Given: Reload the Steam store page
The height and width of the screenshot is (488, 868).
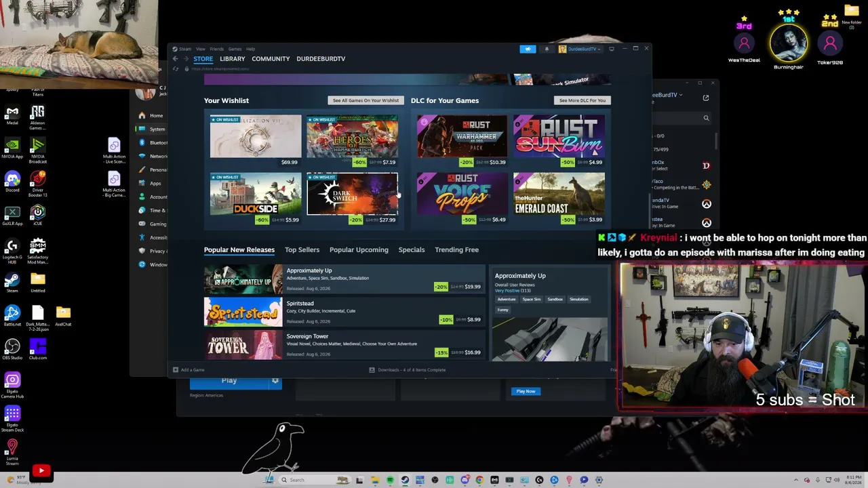Looking at the screenshot, I should click(176, 69).
